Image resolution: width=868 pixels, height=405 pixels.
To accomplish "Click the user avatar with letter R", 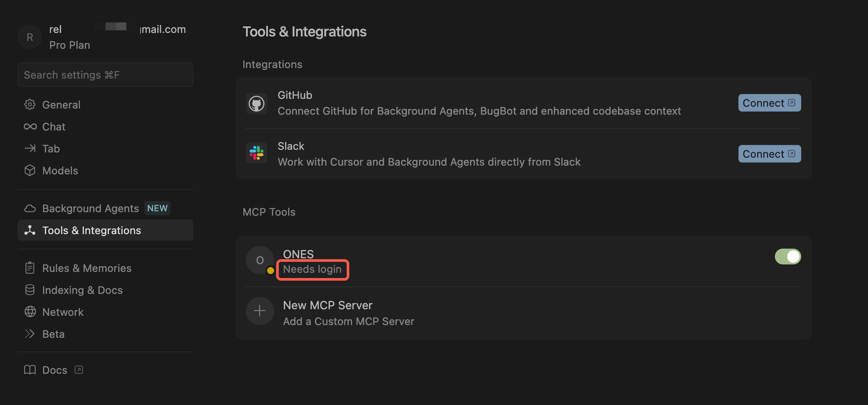I will [x=30, y=37].
